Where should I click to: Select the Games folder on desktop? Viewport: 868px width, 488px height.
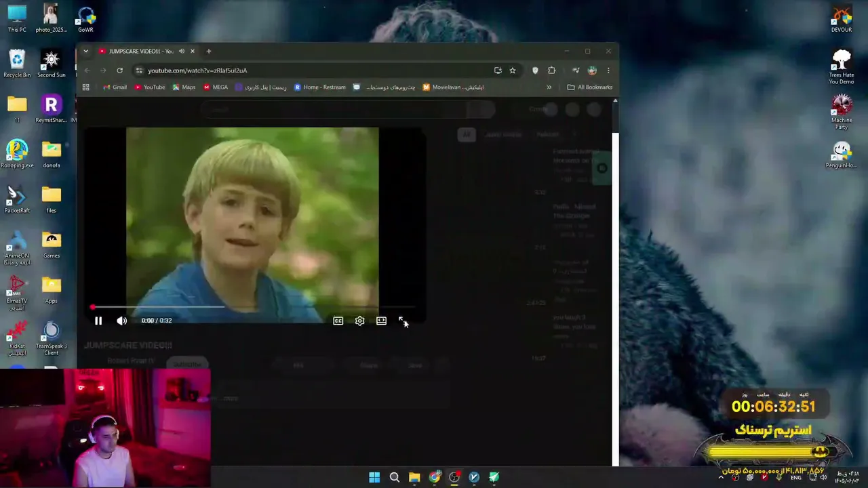tap(52, 245)
